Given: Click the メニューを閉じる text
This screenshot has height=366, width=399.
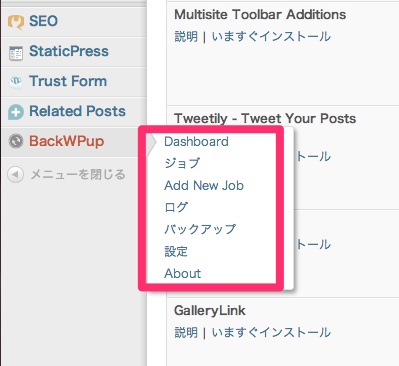Looking at the screenshot, I should pos(78,174).
